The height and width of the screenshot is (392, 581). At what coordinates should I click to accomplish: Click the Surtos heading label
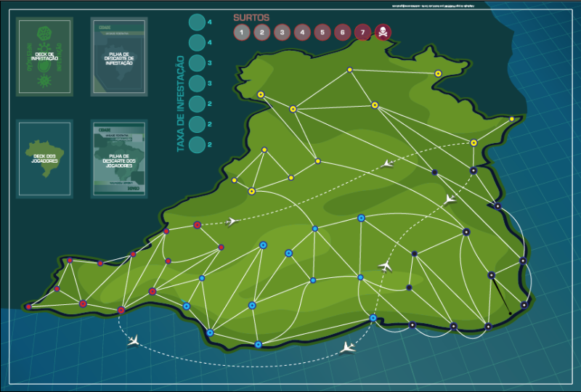[x=251, y=17]
